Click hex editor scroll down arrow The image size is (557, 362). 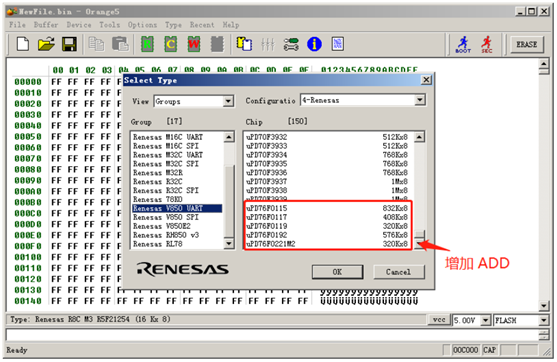[x=544, y=306]
